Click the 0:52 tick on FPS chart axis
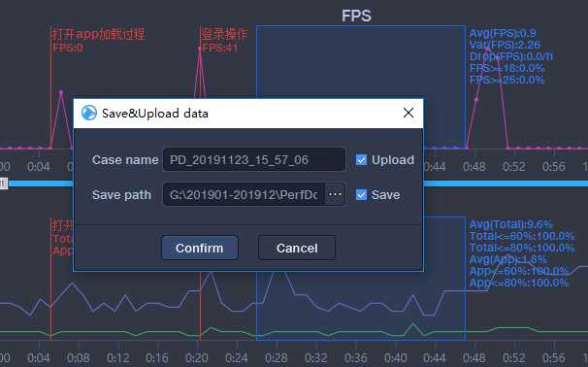 click(513, 166)
